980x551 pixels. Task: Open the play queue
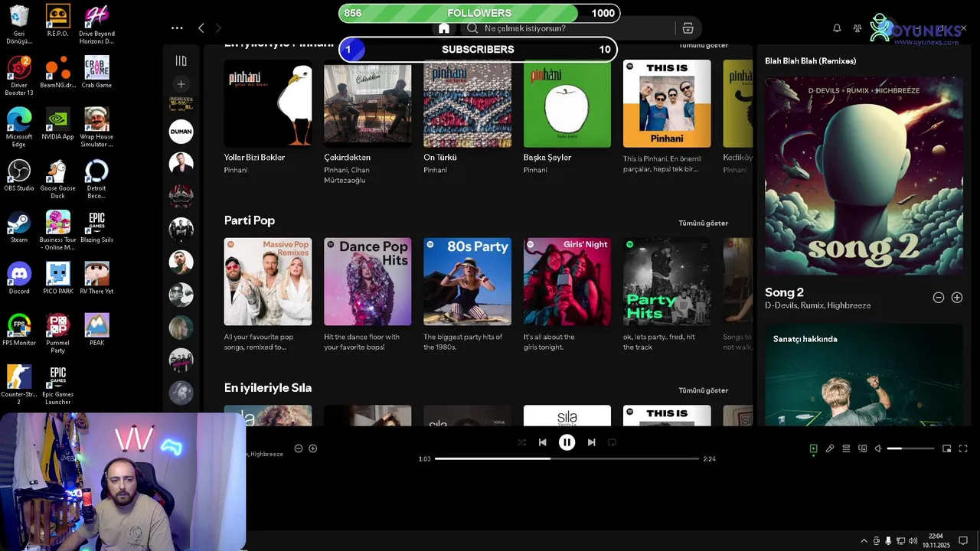[846, 449]
